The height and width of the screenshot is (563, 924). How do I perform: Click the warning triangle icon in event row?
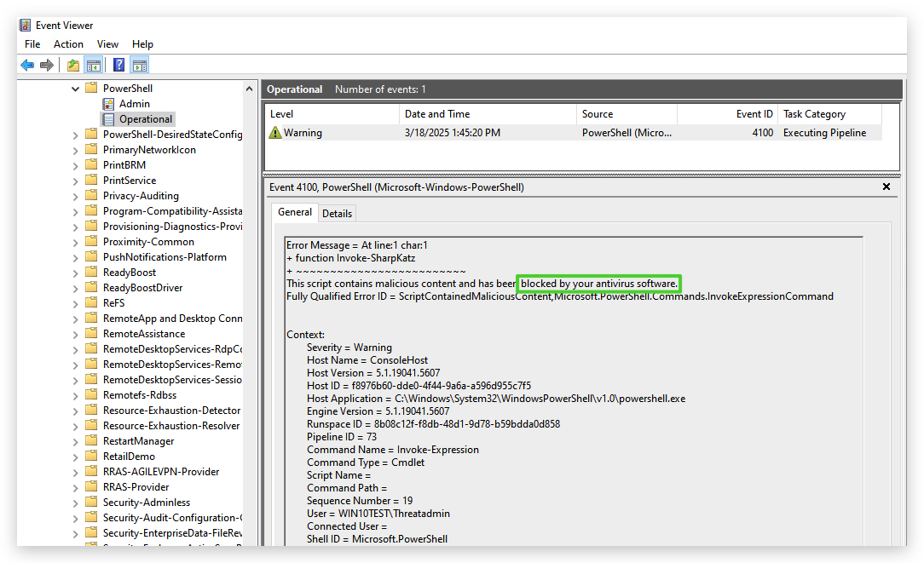(x=275, y=133)
